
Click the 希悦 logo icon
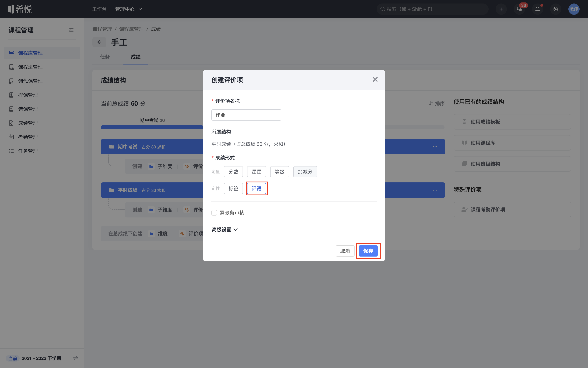pos(11,9)
